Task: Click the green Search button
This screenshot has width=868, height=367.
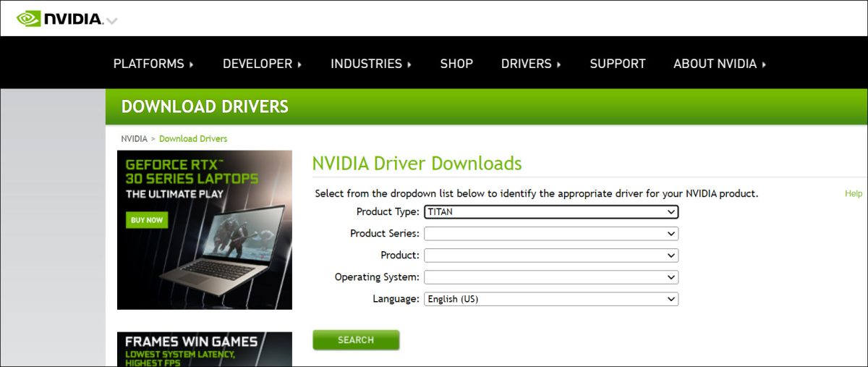Action: click(356, 340)
